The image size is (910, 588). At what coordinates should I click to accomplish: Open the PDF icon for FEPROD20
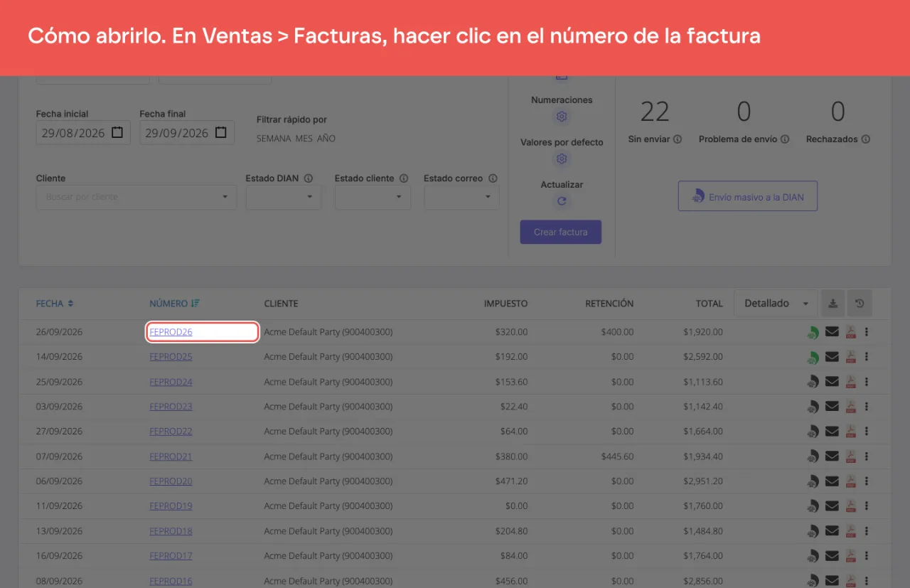click(x=850, y=481)
